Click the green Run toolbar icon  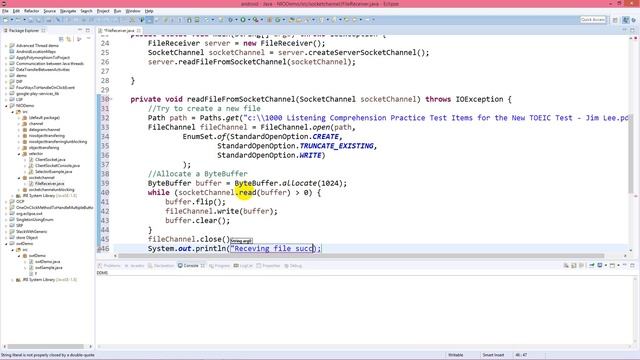point(243,20)
